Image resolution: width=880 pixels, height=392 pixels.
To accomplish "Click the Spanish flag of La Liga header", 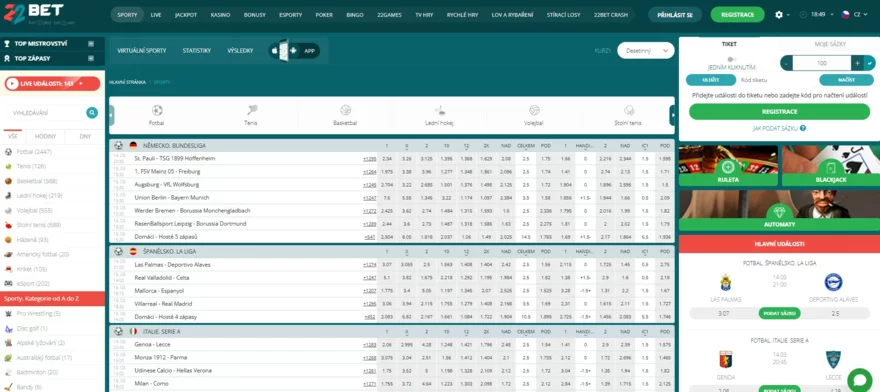I will 133,252.
